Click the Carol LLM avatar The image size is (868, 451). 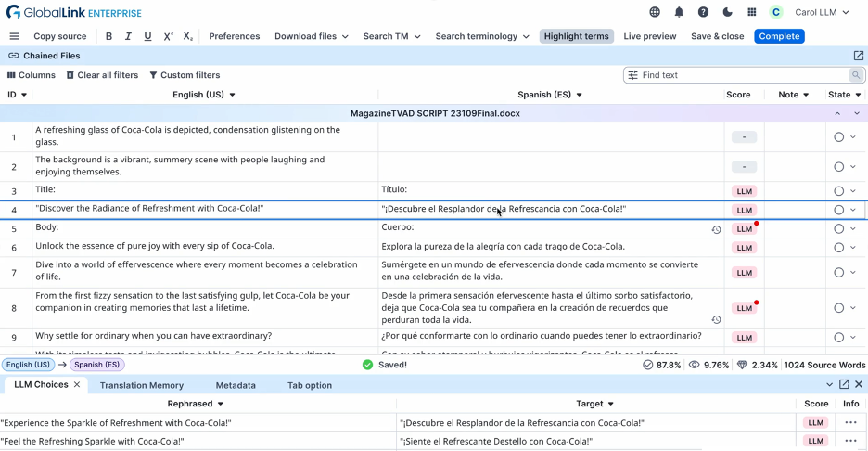776,12
